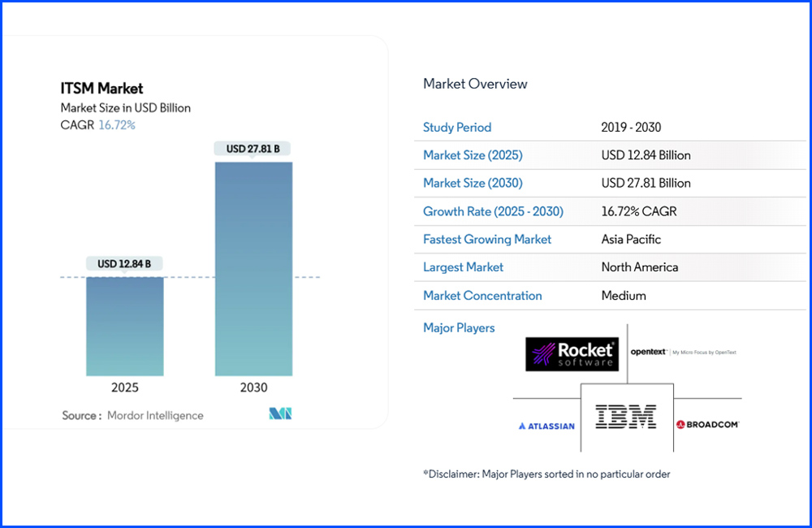Select the Study Period row label
This screenshot has height=528, width=812.
457,128
